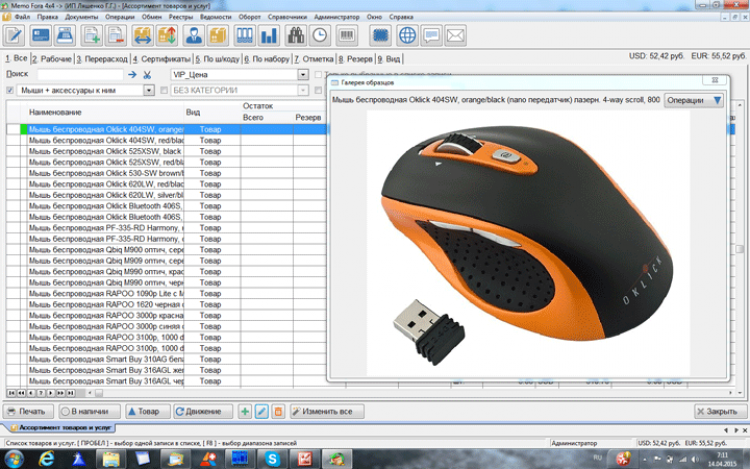Viewport: 750px width, 469px height.
Task: Click the Наименование column header
Action: point(55,112)
